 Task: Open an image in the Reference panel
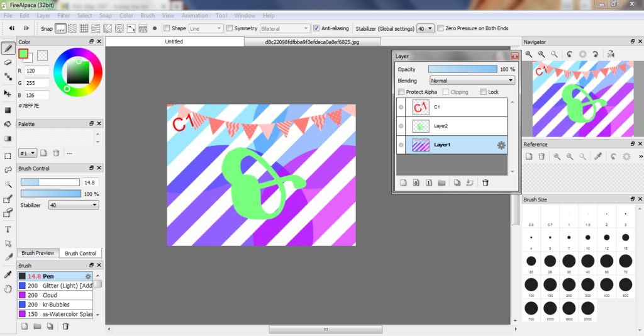[x=529, y=157]
